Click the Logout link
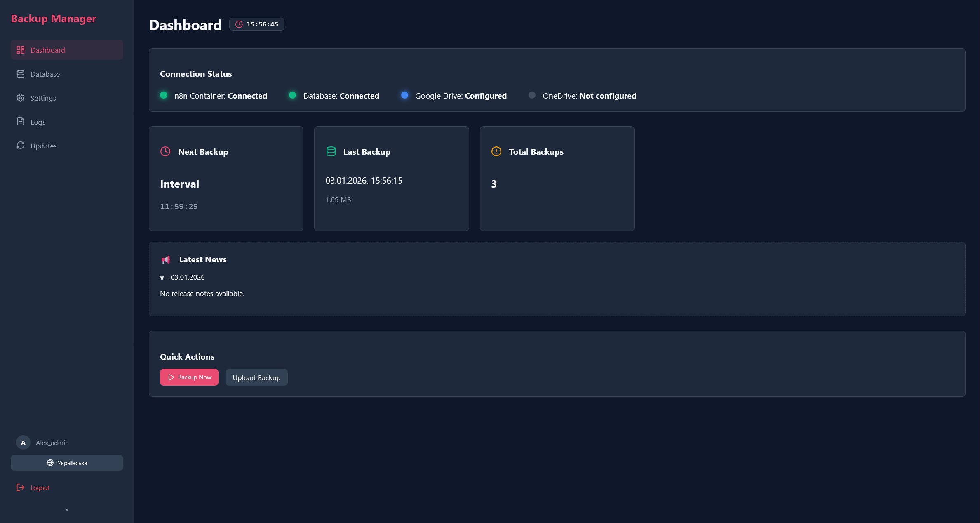Viewport: 980px width, 523px height. click(x=40, y=488)
